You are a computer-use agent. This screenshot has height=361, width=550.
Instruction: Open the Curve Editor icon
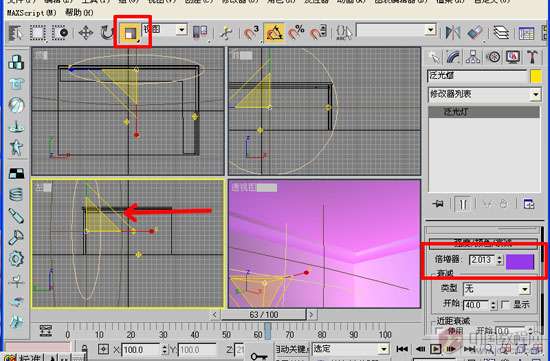point(526,33)
